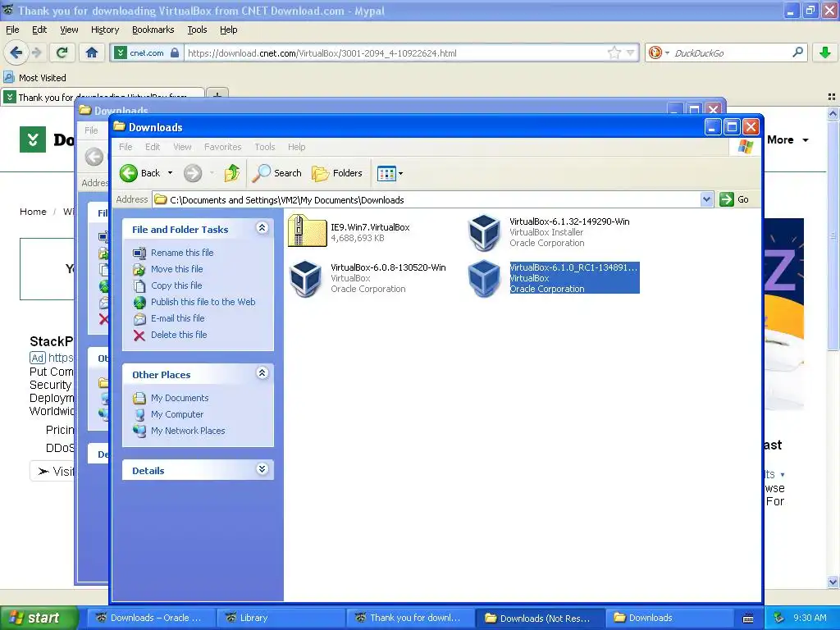Open the Back button history dropdown arrow
Image resolution: width=840 pixels, height=630 pixels.
click(171, 173)
